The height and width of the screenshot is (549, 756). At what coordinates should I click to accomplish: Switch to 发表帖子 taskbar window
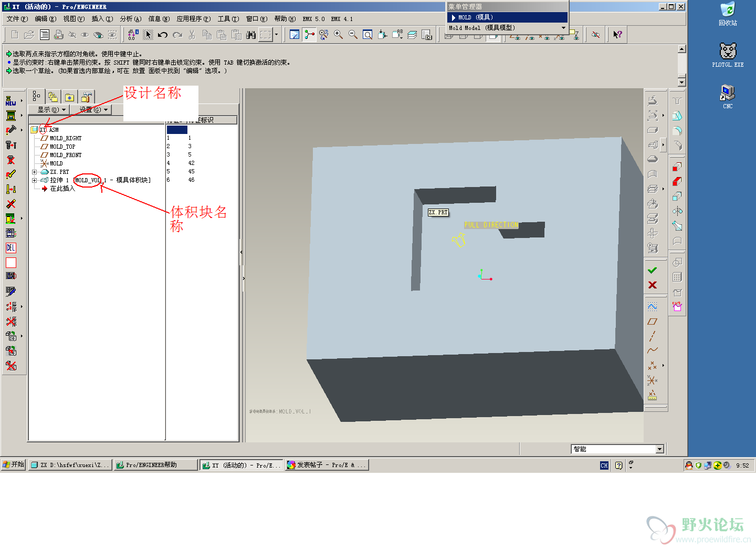click(x=327, y=465)
